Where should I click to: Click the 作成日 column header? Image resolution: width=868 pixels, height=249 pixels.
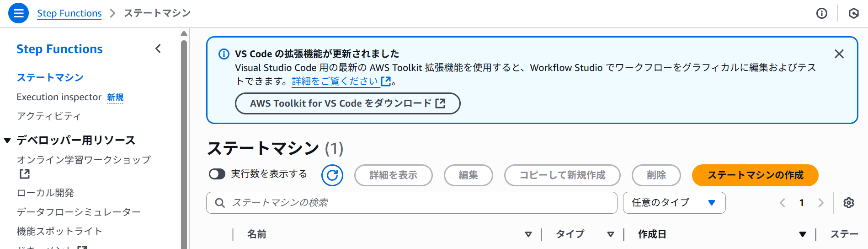click(x=652, y=234)
